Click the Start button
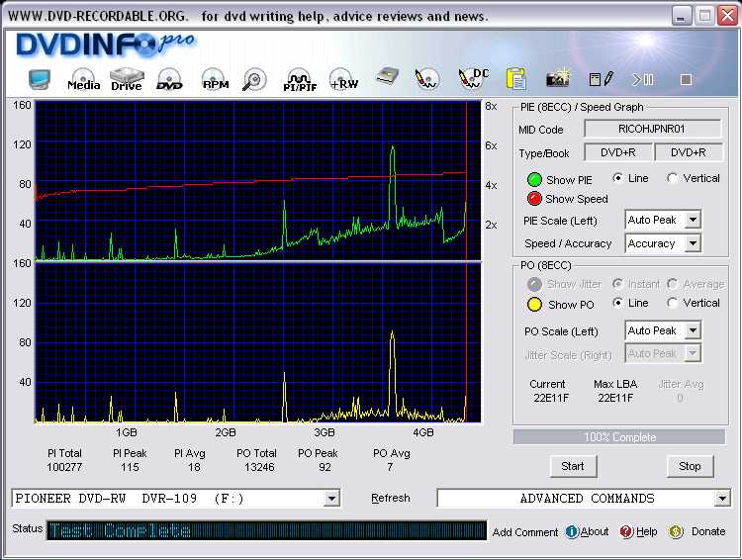The width and height of the screenshot is (742, 560). pyautogui.click(x=573, y=466)
